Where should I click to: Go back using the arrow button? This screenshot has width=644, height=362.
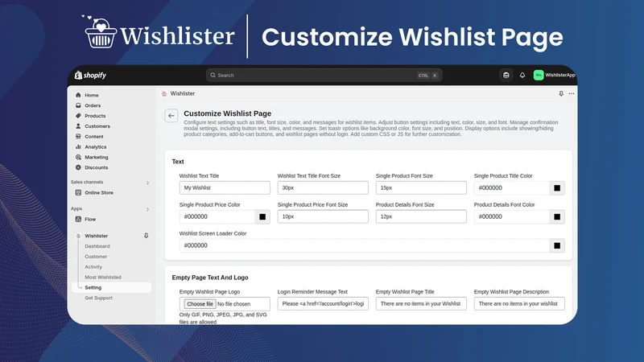point(171,116)
